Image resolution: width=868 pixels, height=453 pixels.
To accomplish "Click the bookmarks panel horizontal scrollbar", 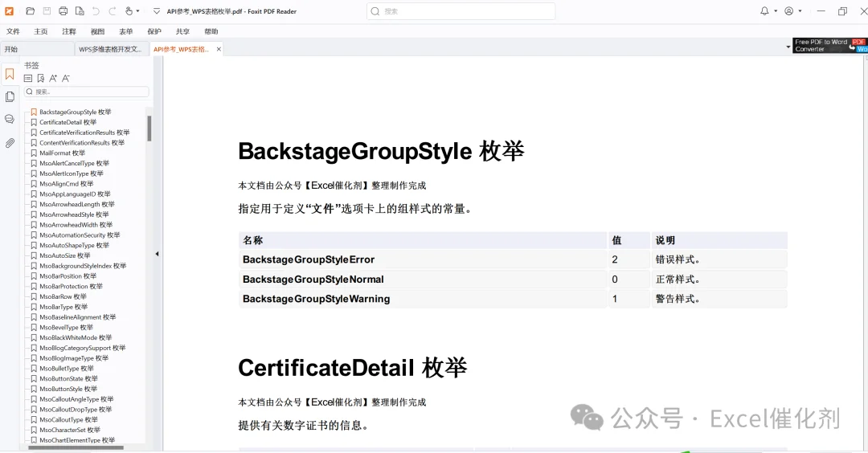I will pyautogui.click(x=76, y=447).
